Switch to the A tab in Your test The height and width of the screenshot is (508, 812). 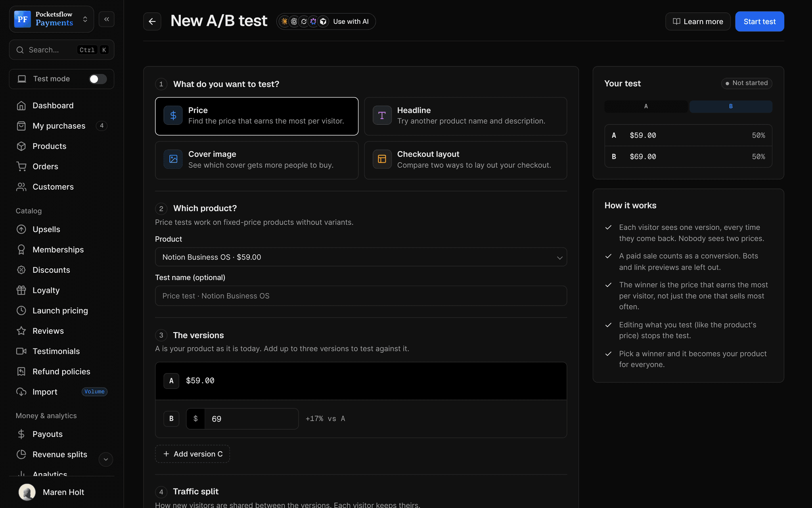(x=646, y=106)
